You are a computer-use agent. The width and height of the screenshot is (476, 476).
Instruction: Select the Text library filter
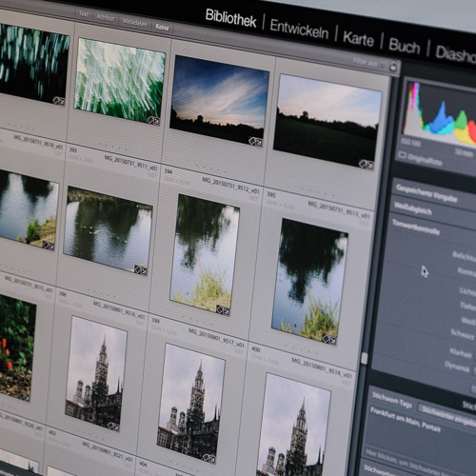[84, 14]
